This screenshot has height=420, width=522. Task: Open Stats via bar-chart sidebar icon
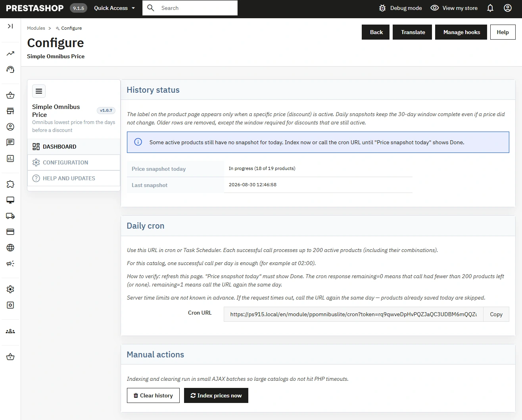[x=10, y=158]
